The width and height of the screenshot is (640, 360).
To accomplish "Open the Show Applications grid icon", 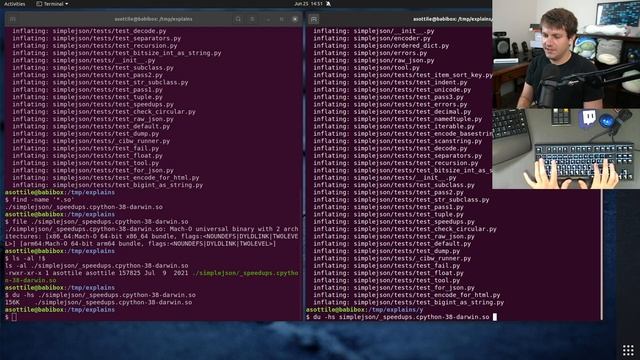I will click(x=628, y=350).
